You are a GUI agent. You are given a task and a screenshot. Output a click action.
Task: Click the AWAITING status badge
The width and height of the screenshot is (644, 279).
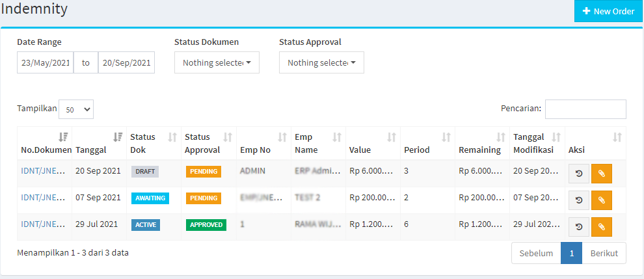click(150, 198)
